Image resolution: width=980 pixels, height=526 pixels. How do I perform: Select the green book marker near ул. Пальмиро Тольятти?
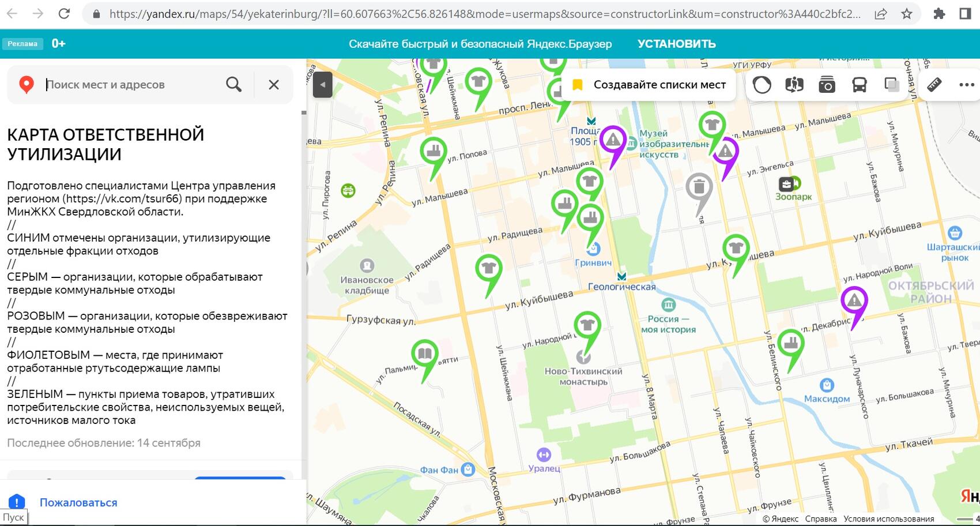tap(425, 354)
